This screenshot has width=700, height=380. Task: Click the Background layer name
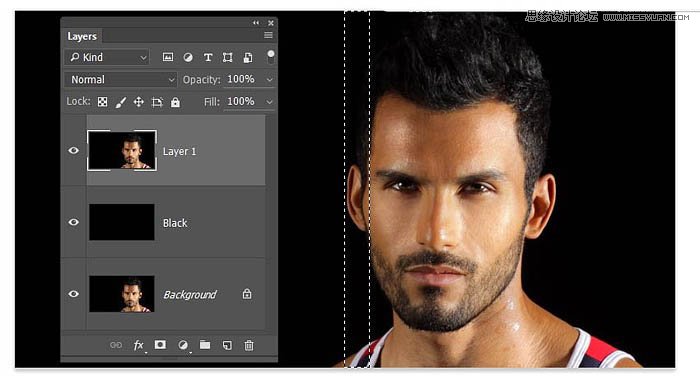(190, 295)
